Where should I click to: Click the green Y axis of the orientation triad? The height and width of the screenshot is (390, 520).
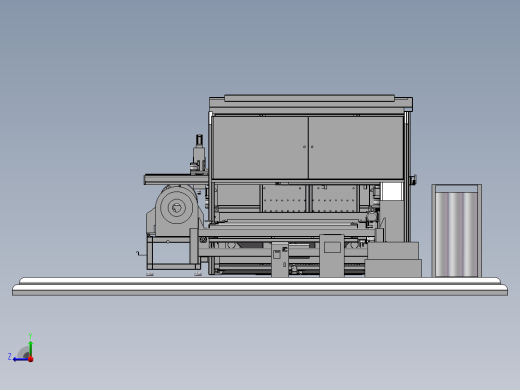click(x=30, y=349)
